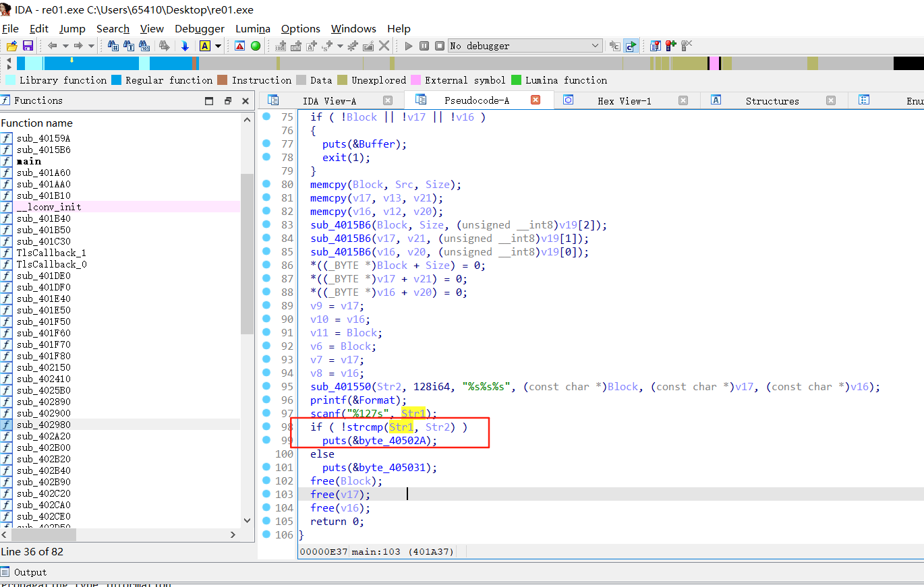Toggle breakpoint dot at line 95
This screenshot has width=924, height=587.
point(266,386)
